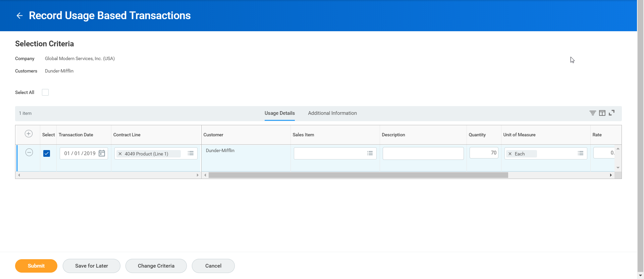Click the Description input field
The width and height of the screenshot is (644, 279).
coord(423,153)
